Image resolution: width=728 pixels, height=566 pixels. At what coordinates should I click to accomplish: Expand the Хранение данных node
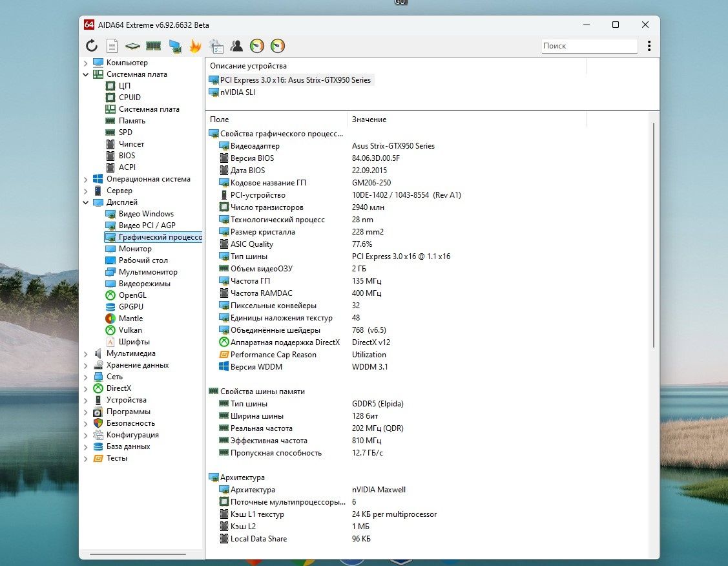pos(86,366)
